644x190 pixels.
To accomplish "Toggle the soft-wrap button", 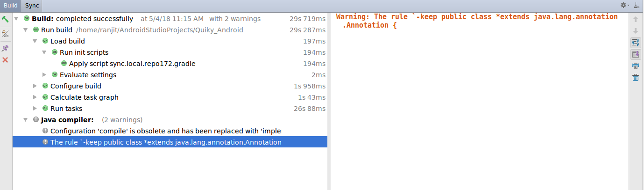I will [x=635, y=43].
